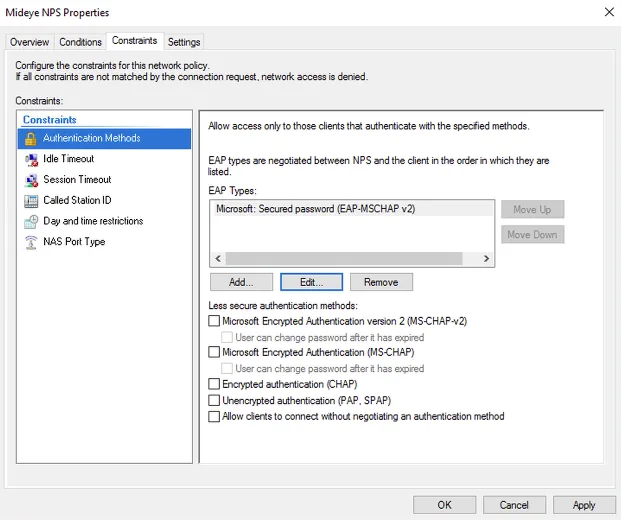The image size is (621, 520).
Task: Click the EAP list left scroll arrow
Action: coord(218,259)
